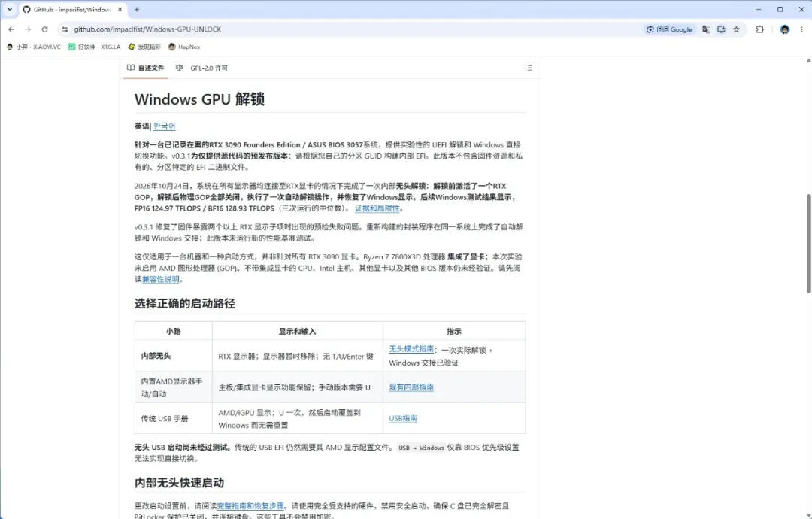Viewport: 812px width, 519px height.
Task: Open the README outline list icon
Action: coord(529,68)
